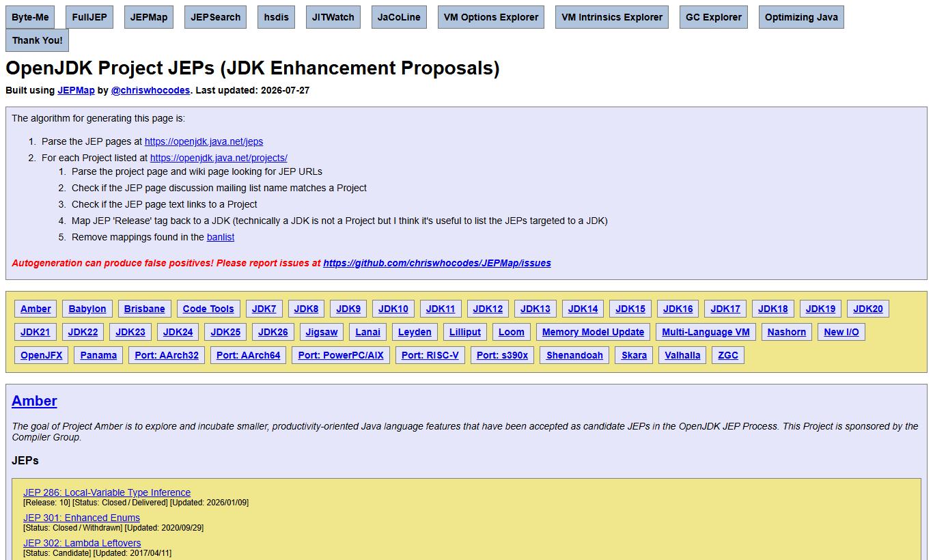Jump to the Lilliput project
This screenshot has width=933, height=560.
point(465,332)
